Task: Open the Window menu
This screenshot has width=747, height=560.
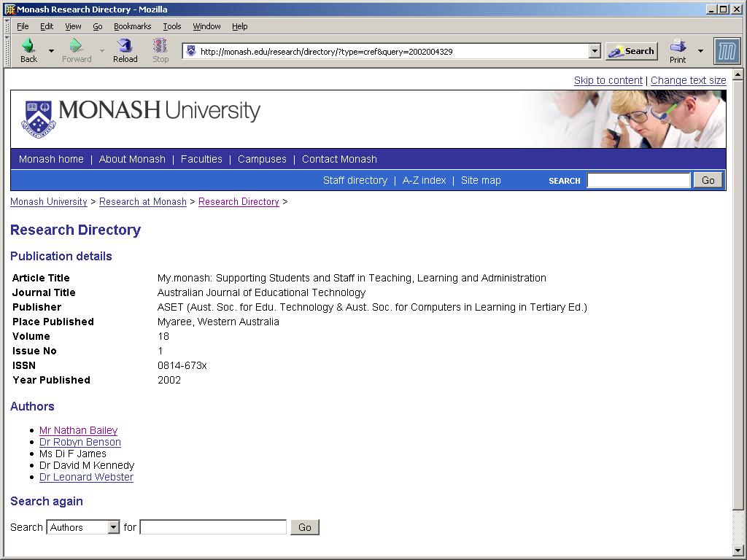Action: pyautogui.click(x=206, y=26)
